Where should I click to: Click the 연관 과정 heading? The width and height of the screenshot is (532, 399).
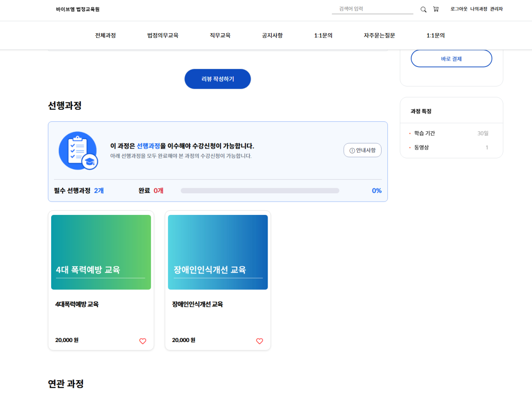tap(66, 384)
